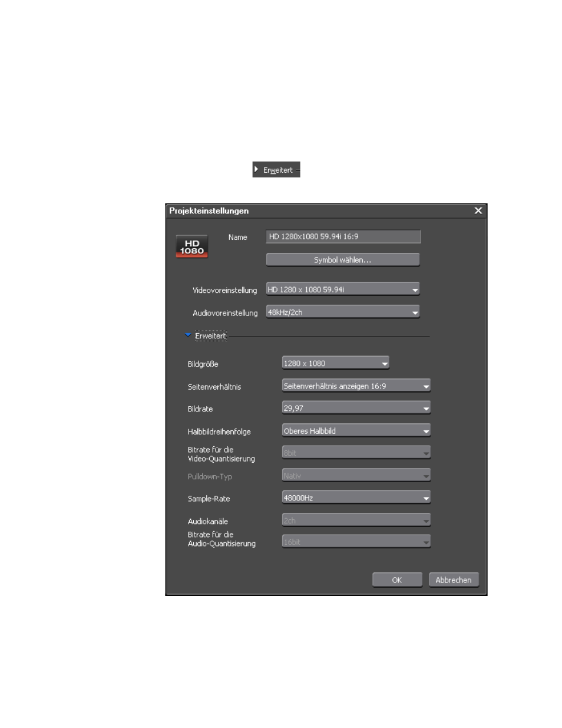Click the disabled Audiokanäle 2ch dropdown
This screenshot has width=562, height=728.
356,521
